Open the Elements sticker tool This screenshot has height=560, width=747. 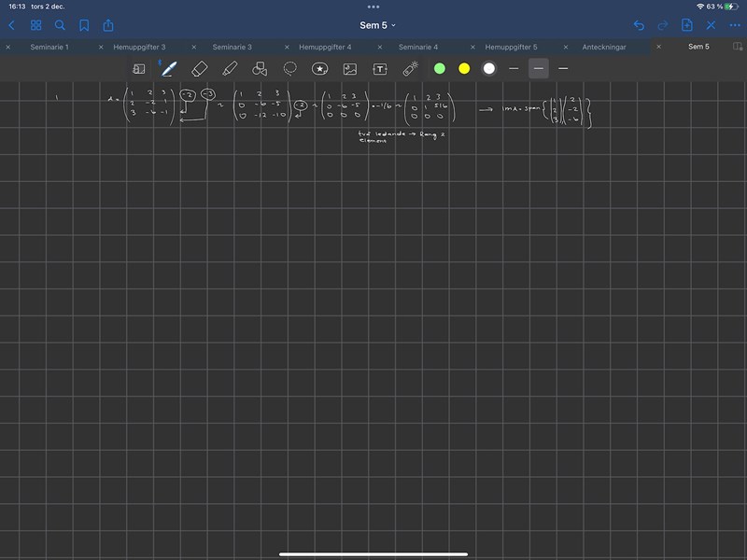click(319, 68)
